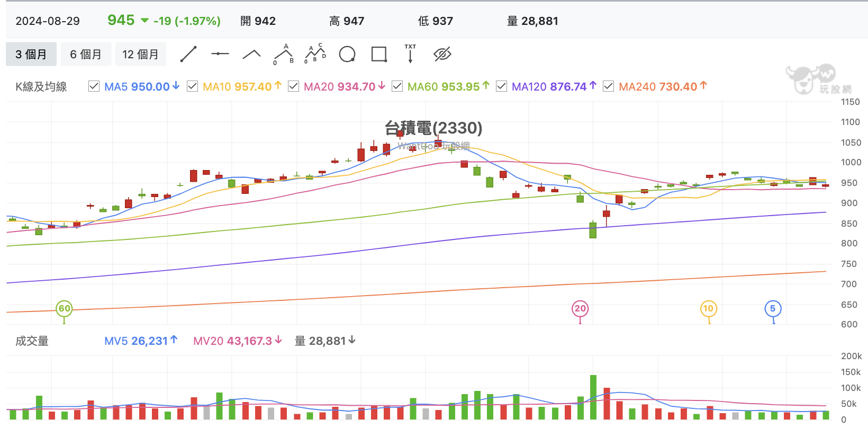The image size is (868, 428).
Task: Click the high price 高 947
Action: coord(347,21)
